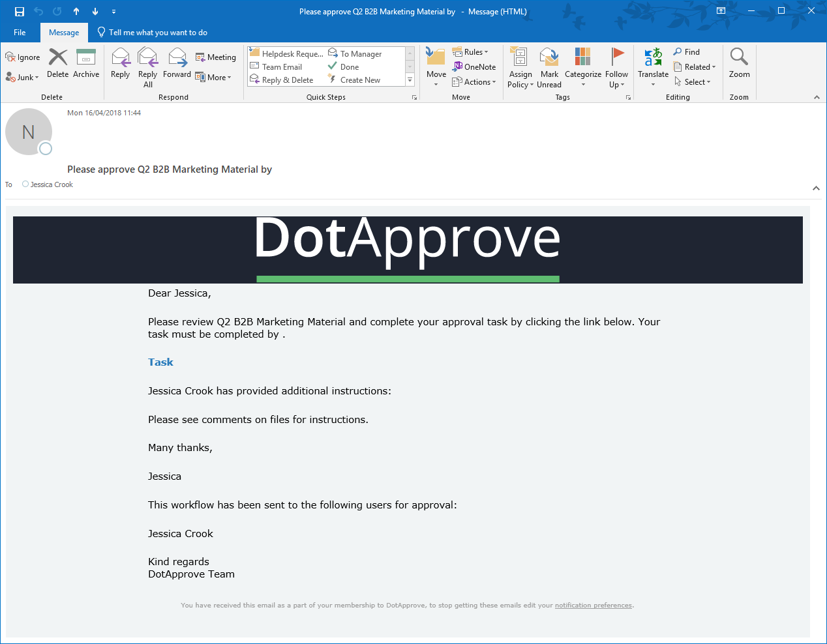Screen dimensions: 827x644
Task: Translate the message
Action: (653, 67)
